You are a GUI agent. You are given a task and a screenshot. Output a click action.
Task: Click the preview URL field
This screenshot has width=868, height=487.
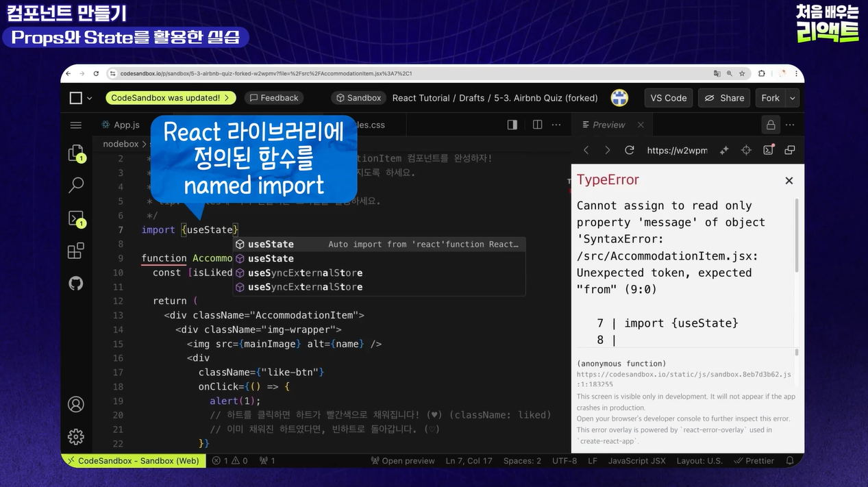coord(678,150)
